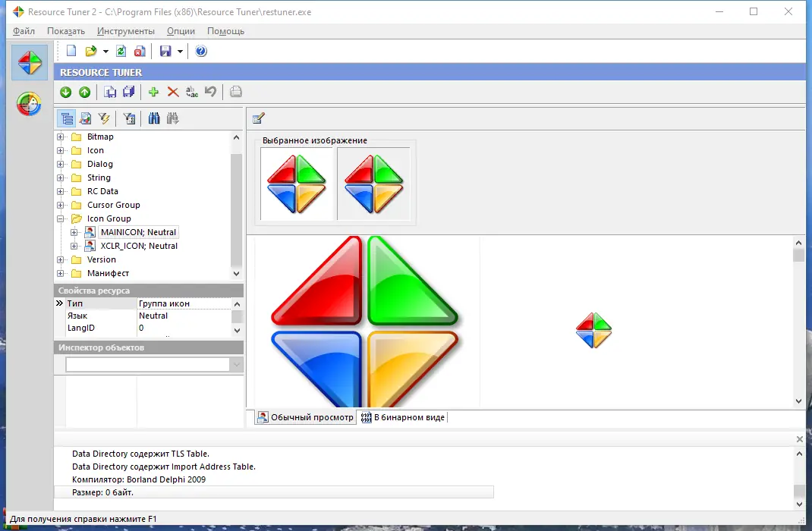
Task: Click log line Компилятор: Borland Delphi 2009
Action: (x=139, y=479)
